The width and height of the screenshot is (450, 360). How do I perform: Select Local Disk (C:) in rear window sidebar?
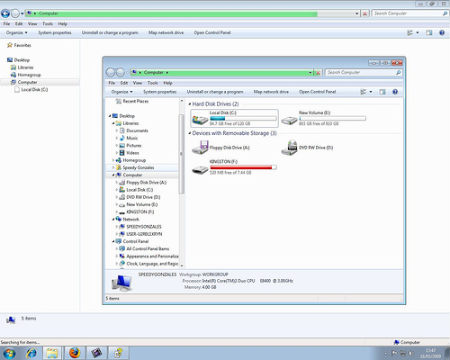click(x=31, y=90)
